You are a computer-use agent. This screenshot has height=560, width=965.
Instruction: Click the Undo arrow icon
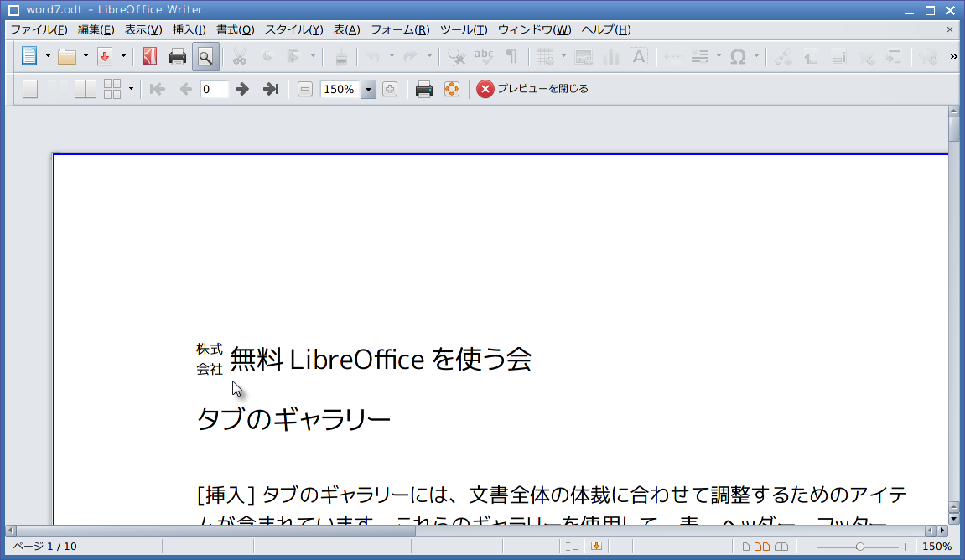coord(373,57)
